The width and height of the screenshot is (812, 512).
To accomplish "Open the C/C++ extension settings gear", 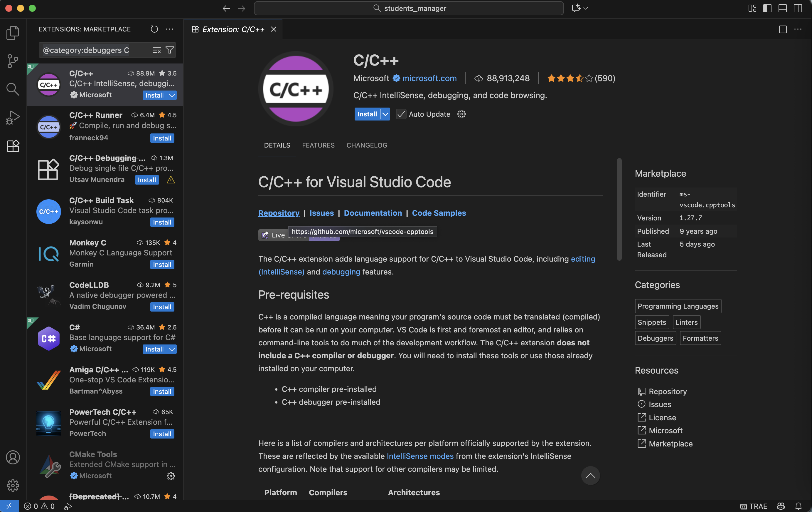I will (461, 114).
